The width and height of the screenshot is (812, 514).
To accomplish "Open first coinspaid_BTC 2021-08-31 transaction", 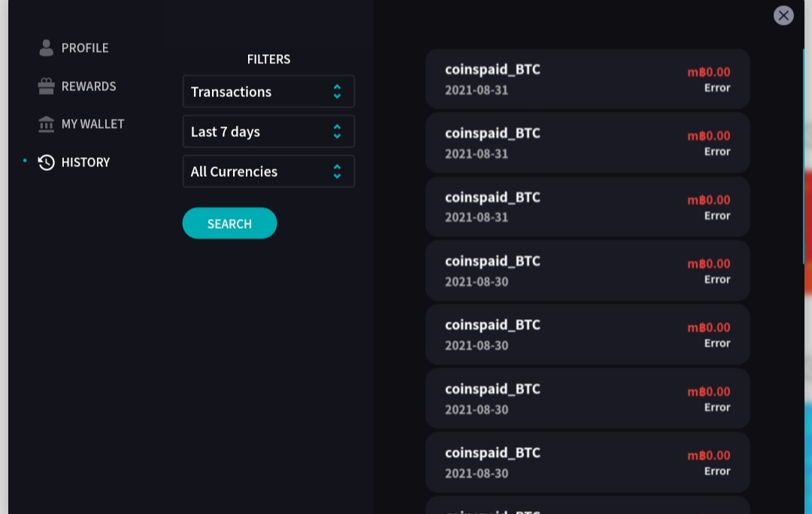I will point(587,79).
